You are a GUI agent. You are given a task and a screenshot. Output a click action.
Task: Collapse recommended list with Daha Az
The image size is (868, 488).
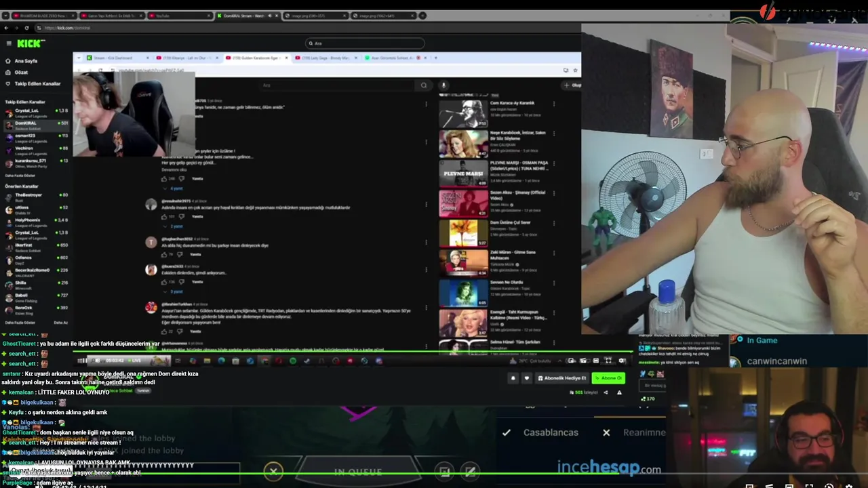click(61, 323)
